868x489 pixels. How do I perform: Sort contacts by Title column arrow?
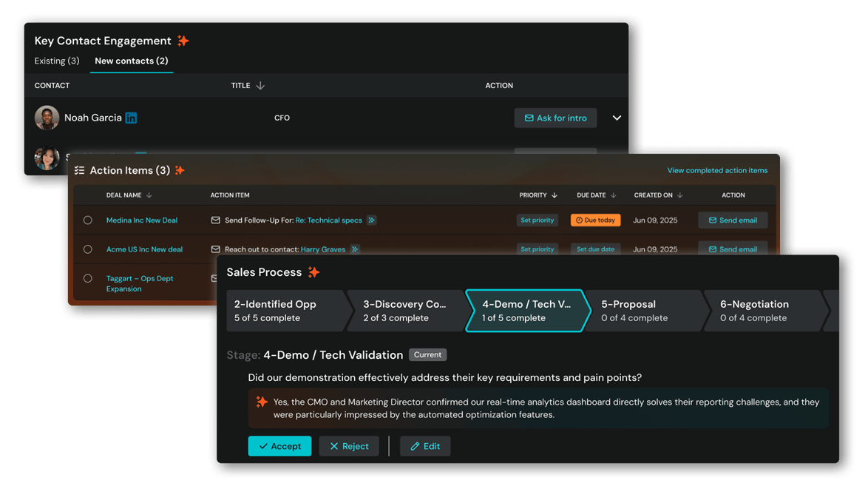(260, 86)
